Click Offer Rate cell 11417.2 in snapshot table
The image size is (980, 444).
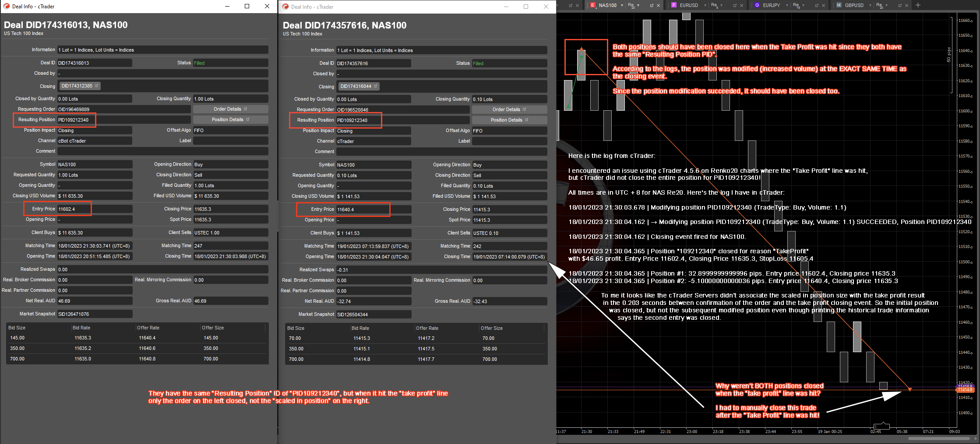pyautogui.click(x=426, y=338)
